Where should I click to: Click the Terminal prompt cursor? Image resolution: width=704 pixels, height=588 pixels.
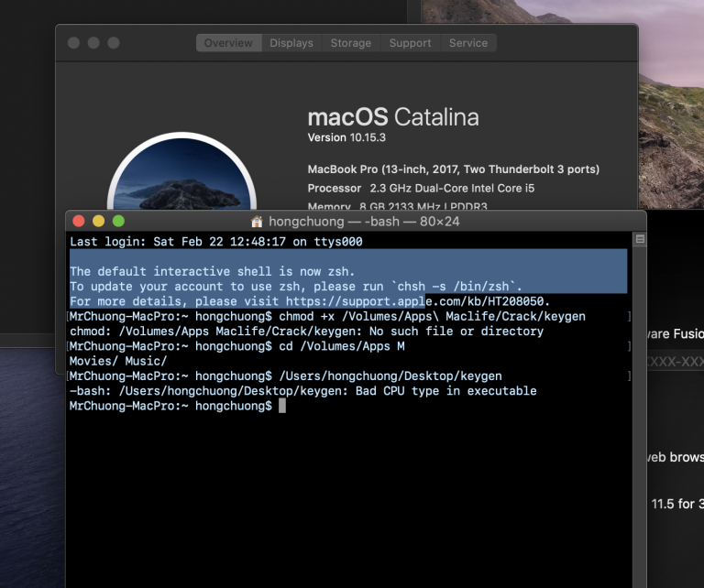coord(282,406)
